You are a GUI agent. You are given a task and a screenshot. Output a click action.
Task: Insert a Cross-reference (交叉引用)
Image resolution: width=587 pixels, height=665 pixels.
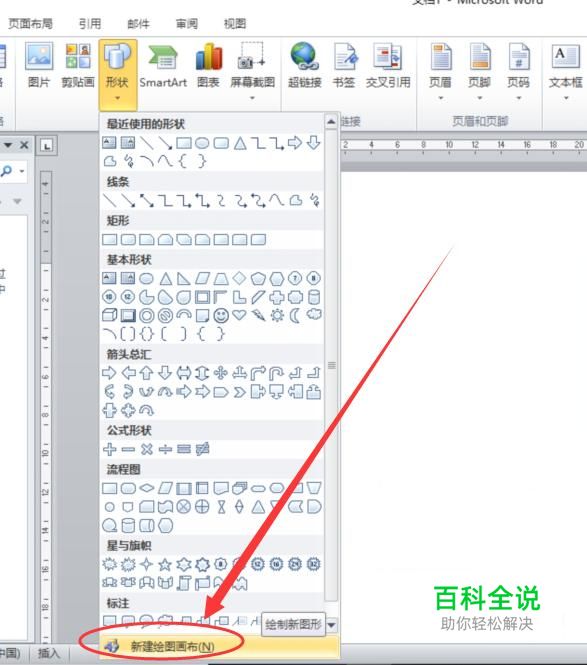(x=388, y=66)
